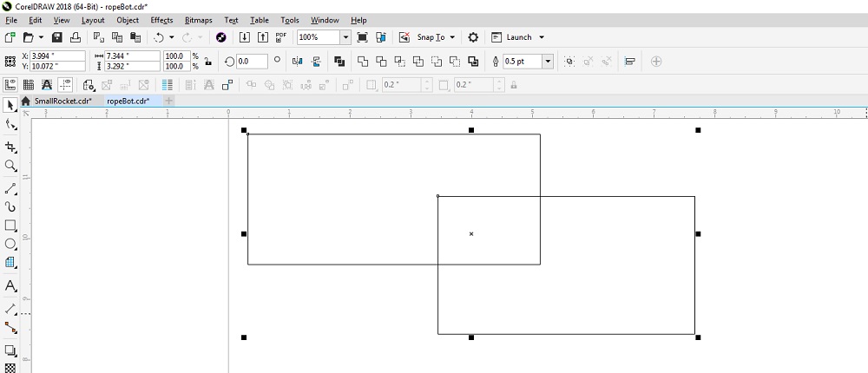Viewport: 868px width, 373px height.
Task: Open the Effects menu
Action: point(161,20)
